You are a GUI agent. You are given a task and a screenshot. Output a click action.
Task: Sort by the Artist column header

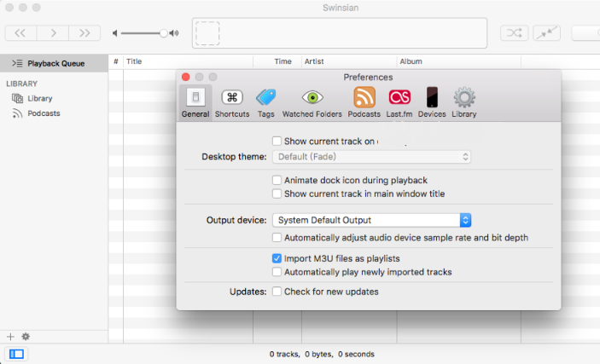[349, 61]
